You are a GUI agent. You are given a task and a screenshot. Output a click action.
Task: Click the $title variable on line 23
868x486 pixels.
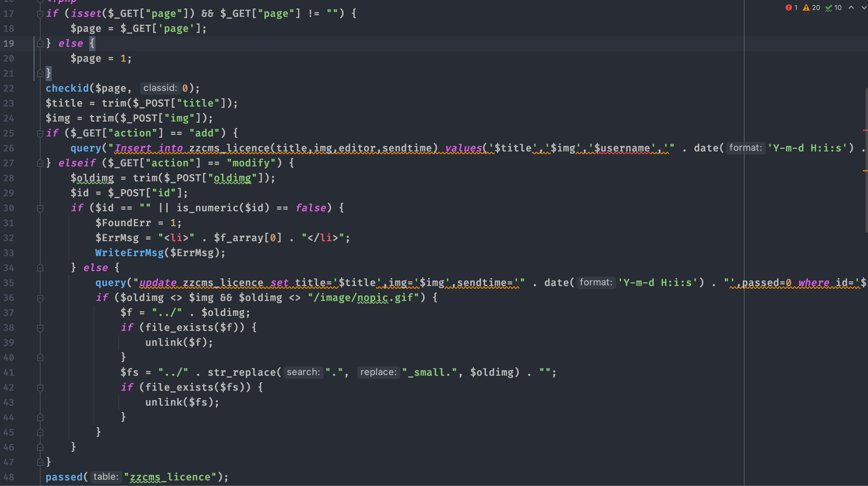coord(64,103)
